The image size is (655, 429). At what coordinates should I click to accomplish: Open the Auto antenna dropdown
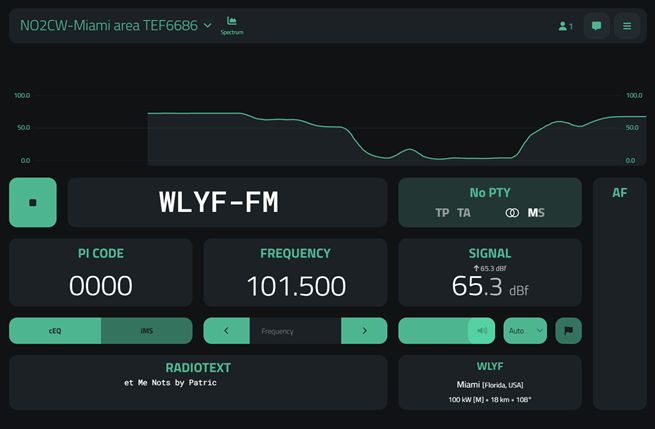point(525,331)
